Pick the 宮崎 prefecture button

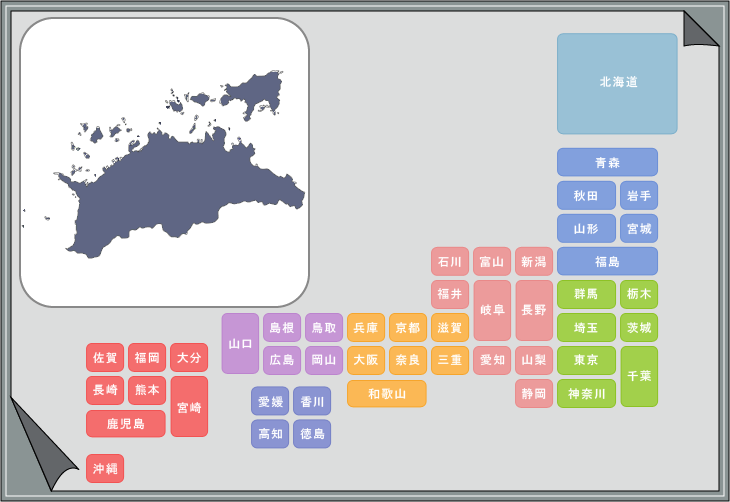(x=189, y=407)
